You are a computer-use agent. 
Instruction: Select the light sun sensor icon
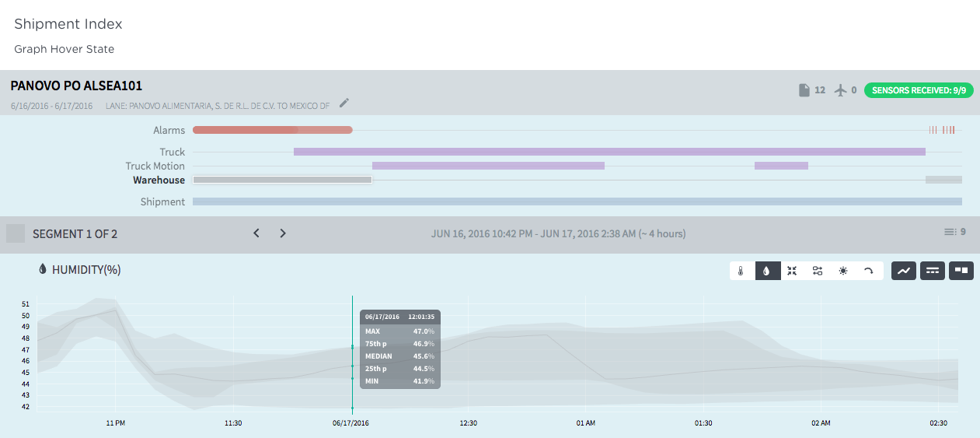pyautogui.click(x=843, y=271)
